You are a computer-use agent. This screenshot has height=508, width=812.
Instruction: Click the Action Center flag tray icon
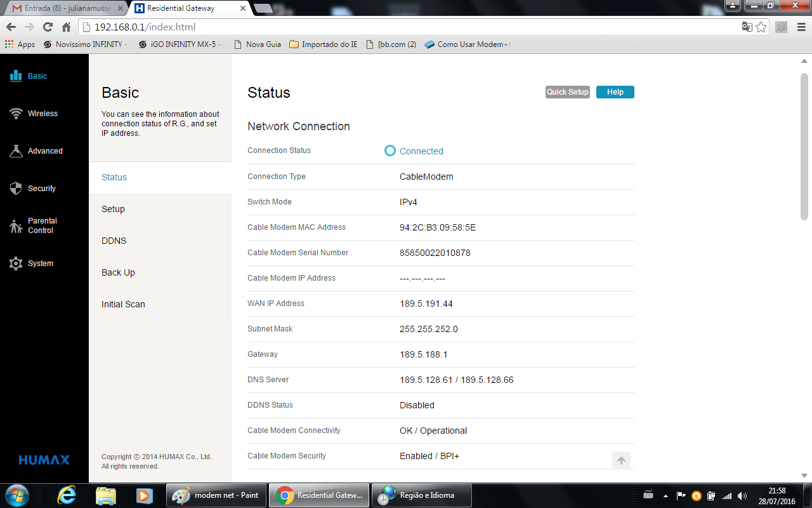tap(681, 495)
